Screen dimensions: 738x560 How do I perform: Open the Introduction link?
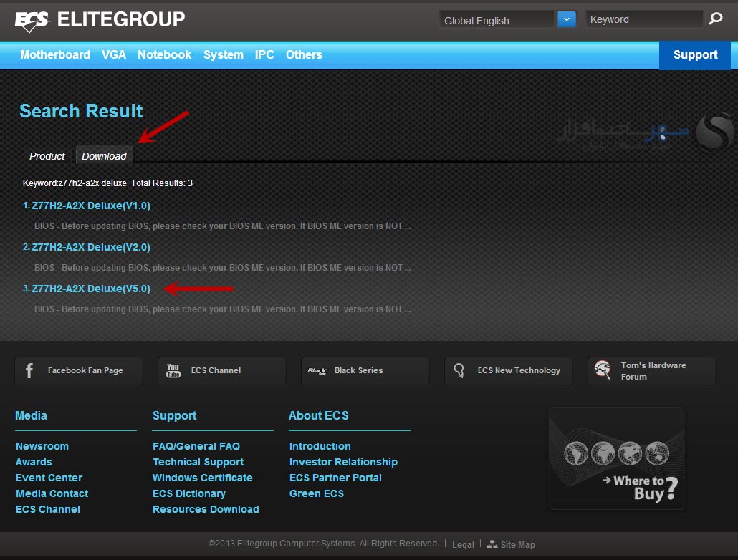[x=320, y=446]
